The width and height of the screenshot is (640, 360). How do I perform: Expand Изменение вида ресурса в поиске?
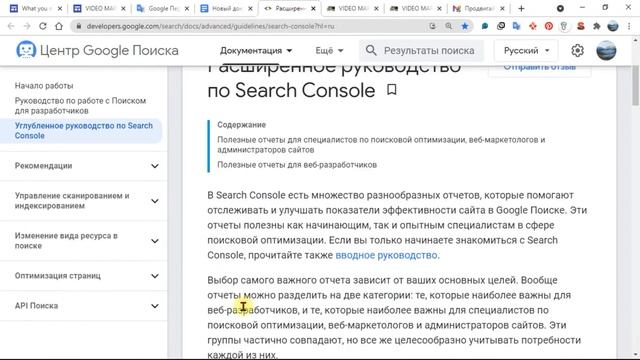84,241
